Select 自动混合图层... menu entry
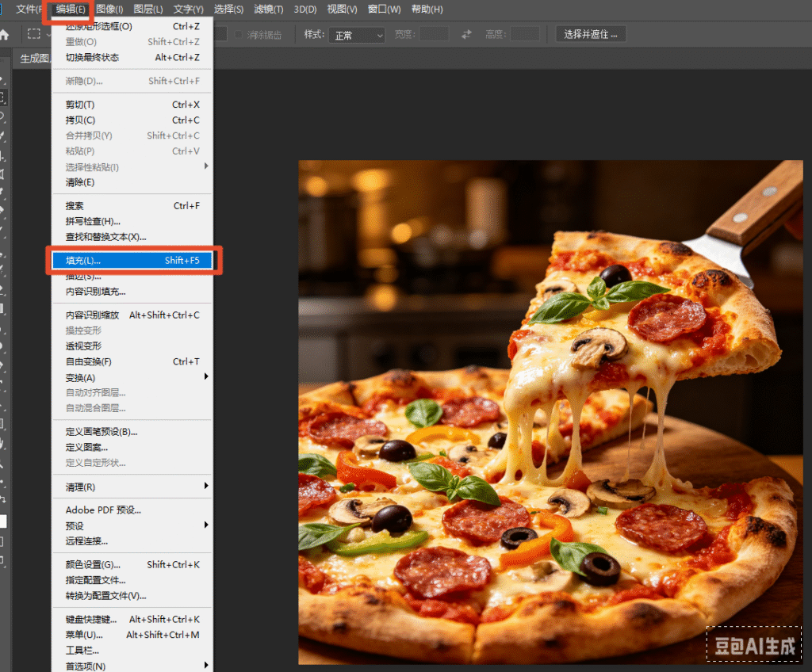This screenshot has height=672, width=812. tap(132, 408)
